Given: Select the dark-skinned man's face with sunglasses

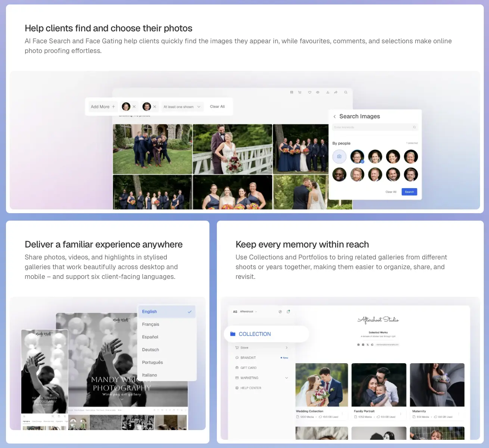Looking at the screenshot, I should 339,174.
